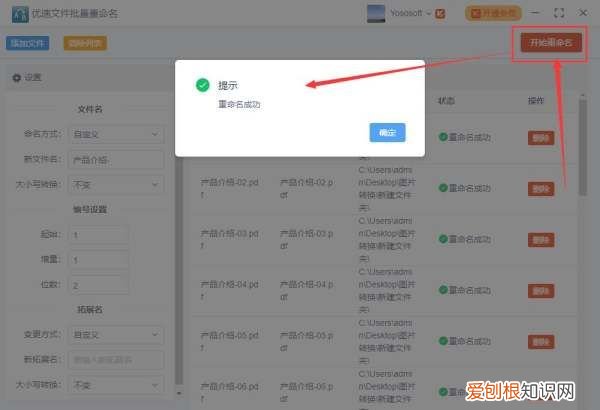Viewport: 600px width, 410px height.
Task: Maximize the batch rename window
Action: coord(559,13)
